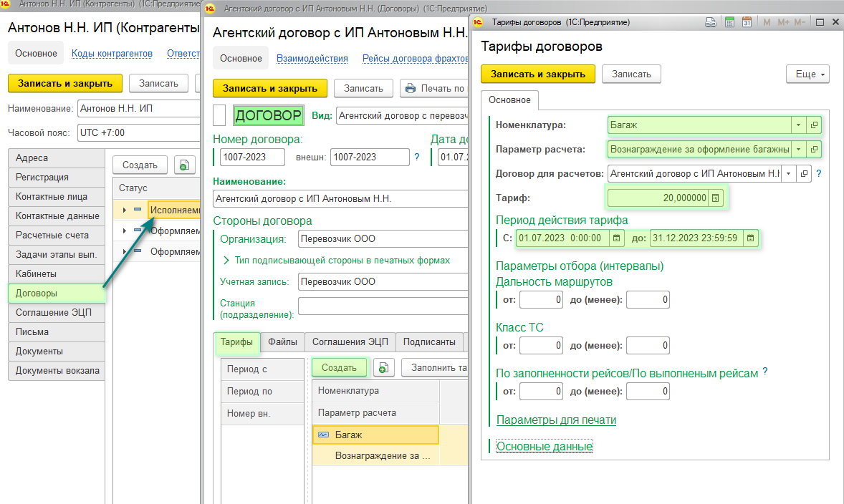Switch to the Файлы tab
Image resolution: width=844 pixels, height=504 pixels.
pyautogui.click(x=282, y=342)
